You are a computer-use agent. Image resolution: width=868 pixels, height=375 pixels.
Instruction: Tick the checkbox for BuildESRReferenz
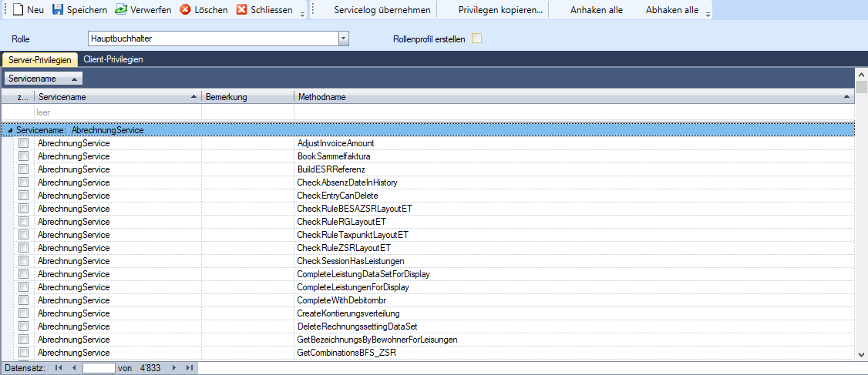point(24,169)
